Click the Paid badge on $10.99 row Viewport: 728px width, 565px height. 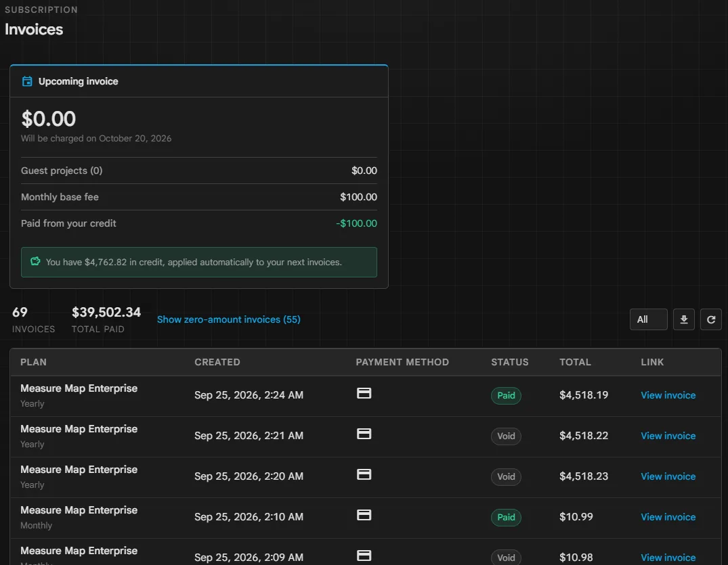[506, 517]
